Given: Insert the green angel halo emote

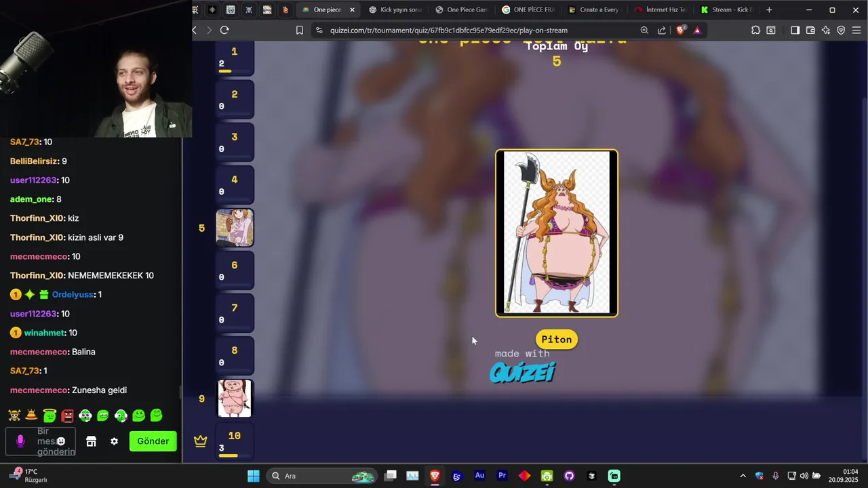Looking at the screenshot, I should click(x=50, y=415).
